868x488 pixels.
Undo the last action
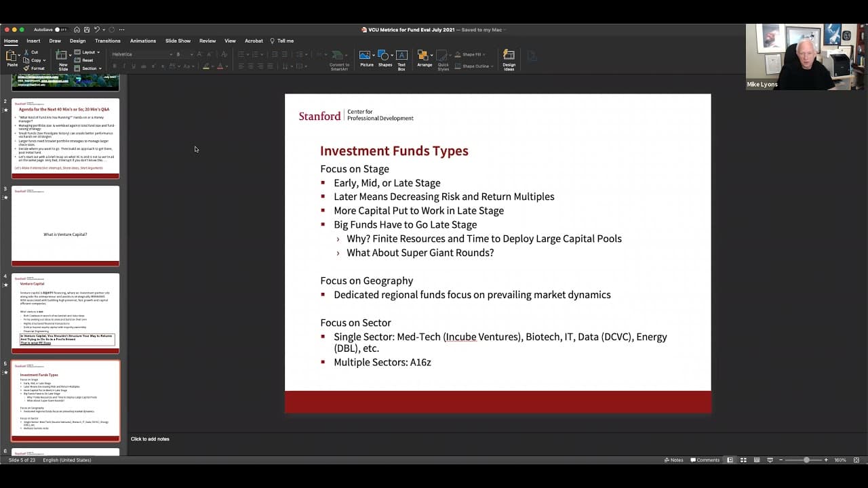click(97, 30)
